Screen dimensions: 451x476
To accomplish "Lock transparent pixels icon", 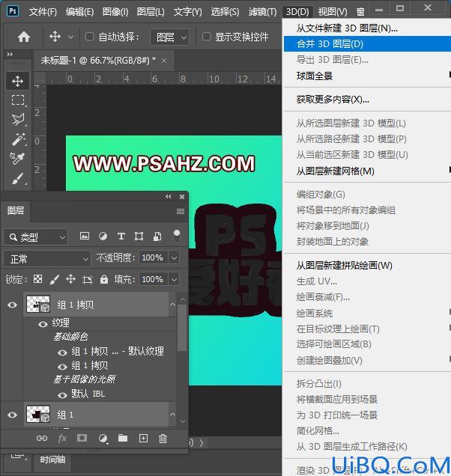I will point(37,279).
